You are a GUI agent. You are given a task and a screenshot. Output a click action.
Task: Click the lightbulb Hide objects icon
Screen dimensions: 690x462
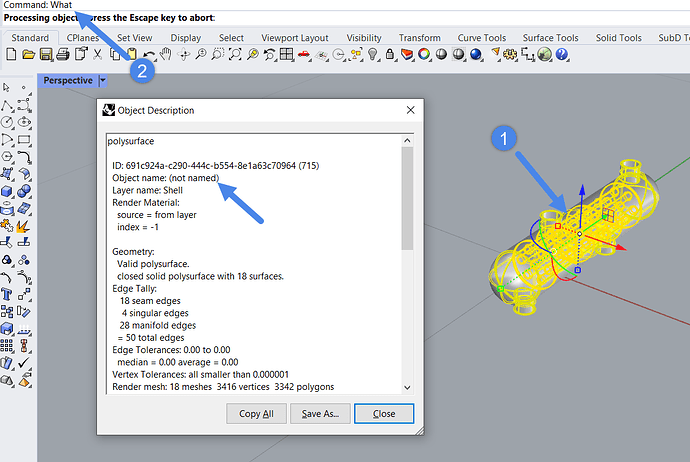[x=372, y=54]
